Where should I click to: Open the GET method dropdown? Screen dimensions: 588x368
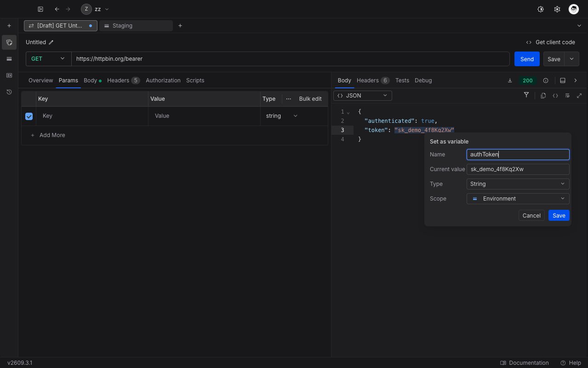coord(48,59)
